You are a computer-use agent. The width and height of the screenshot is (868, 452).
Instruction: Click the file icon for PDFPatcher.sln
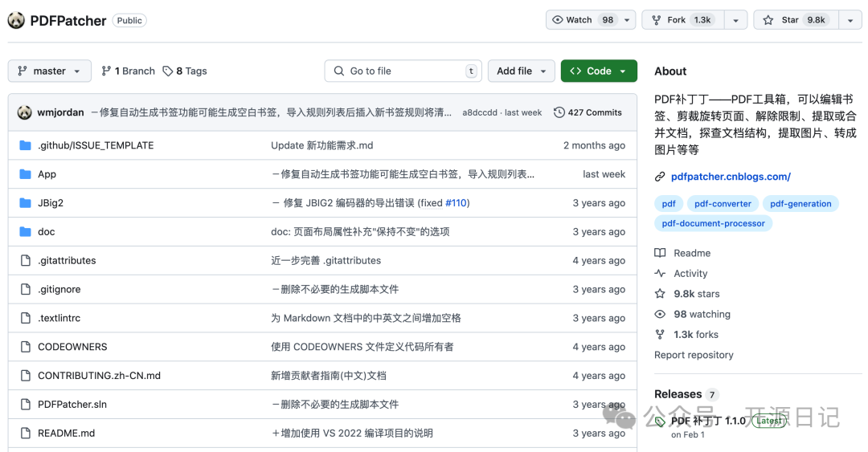pyautogui.click(x=25, y=405)
